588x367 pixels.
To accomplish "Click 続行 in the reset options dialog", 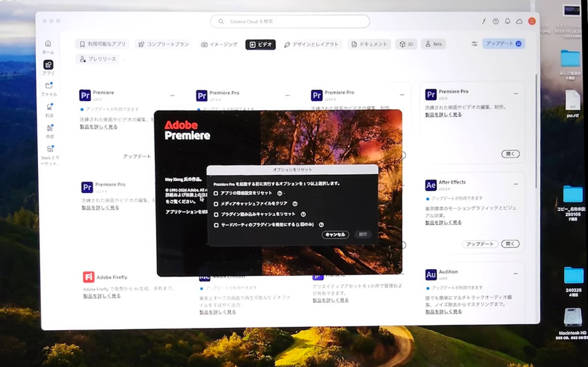I will tap(363, 234).
